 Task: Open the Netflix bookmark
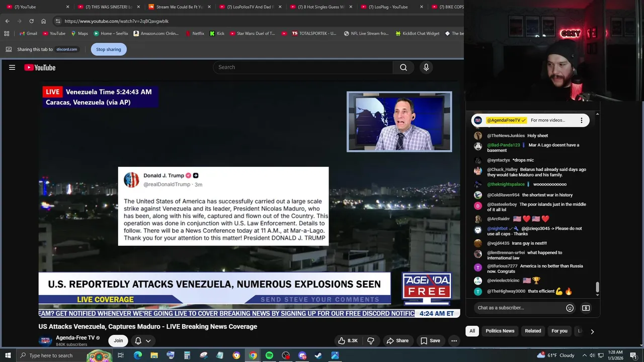(195, 34)
